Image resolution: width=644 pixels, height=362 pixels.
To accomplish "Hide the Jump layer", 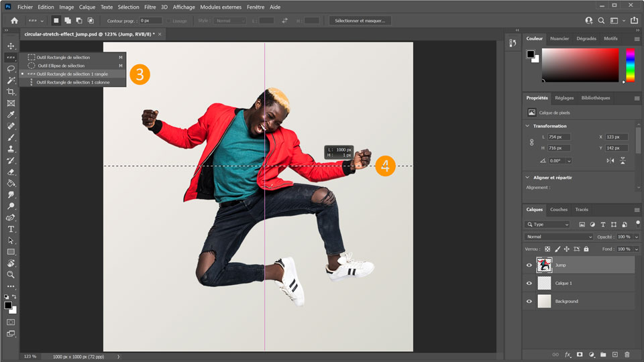I will point(529,265).
